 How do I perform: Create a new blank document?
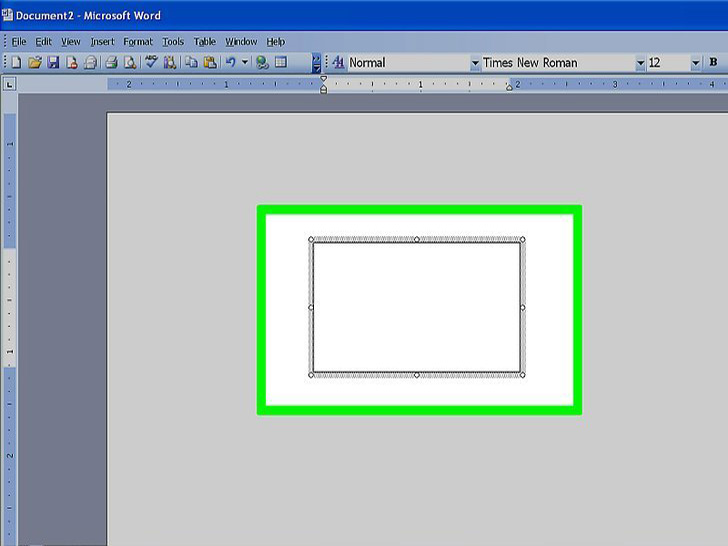(16, 63)
